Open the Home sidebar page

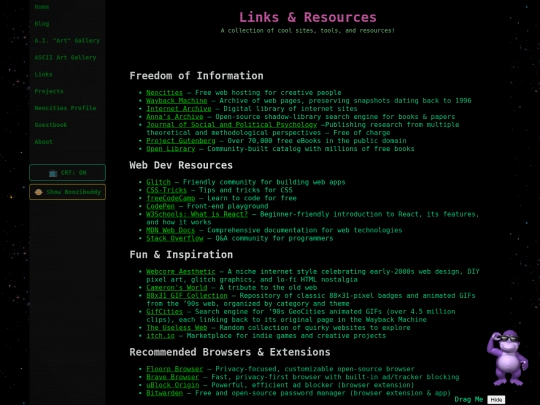(42, 7)
